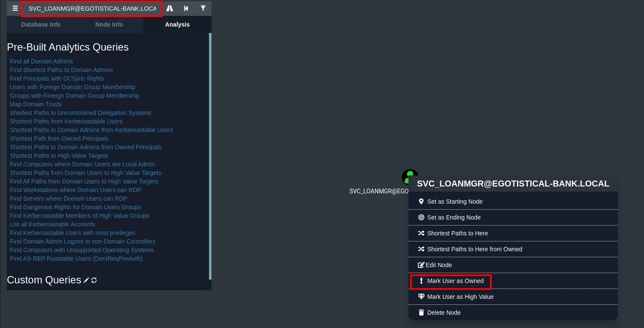Click Mark User as High Value
This screenshot has width=644, height=328.
click(x=513, y=297)
